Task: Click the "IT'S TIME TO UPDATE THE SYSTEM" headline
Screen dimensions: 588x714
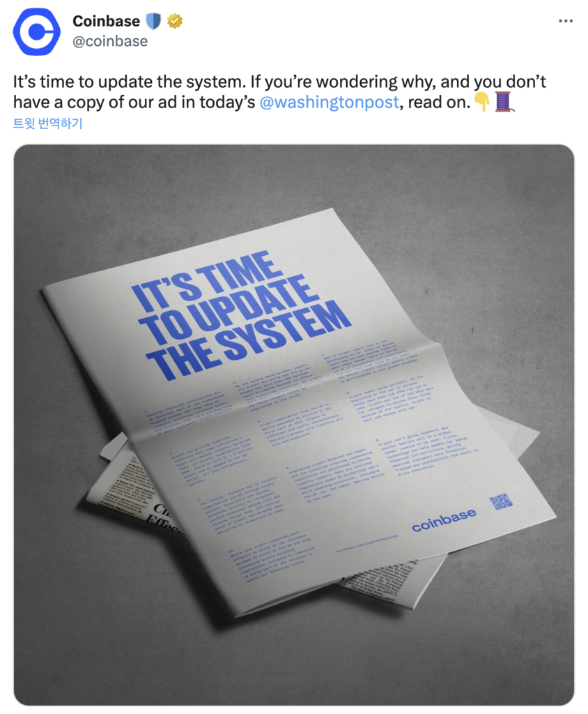Action: click(x=240, y=316)
